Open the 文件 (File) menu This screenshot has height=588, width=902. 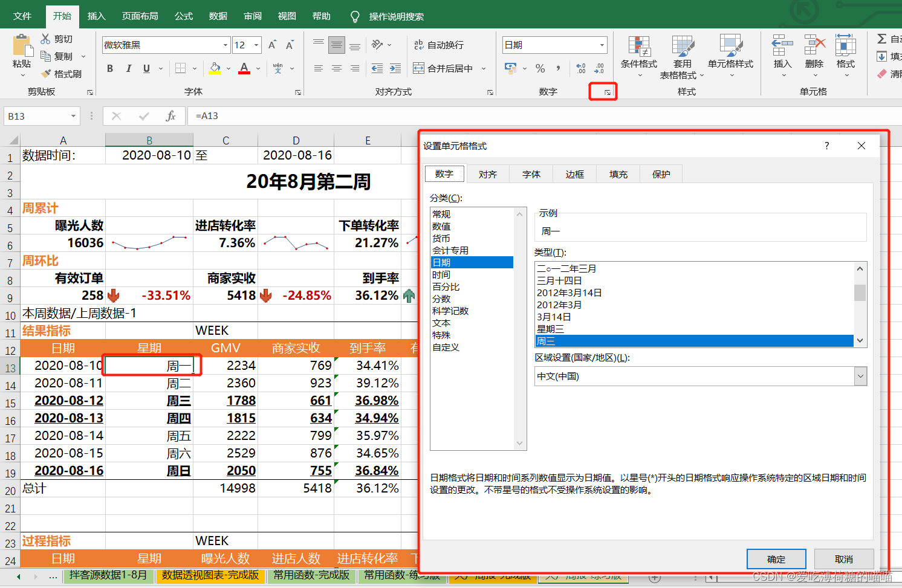[x=22, y=16]
